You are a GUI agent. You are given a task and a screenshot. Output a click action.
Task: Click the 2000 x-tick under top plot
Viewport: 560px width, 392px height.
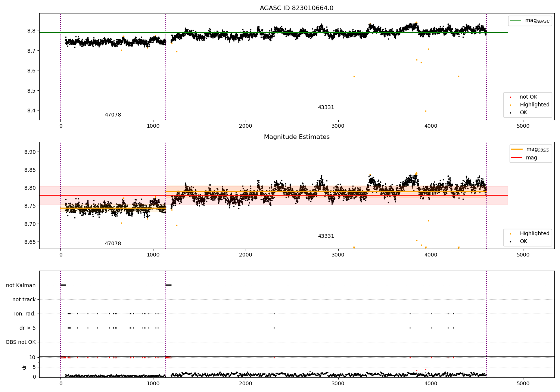(x=246, y=126)
